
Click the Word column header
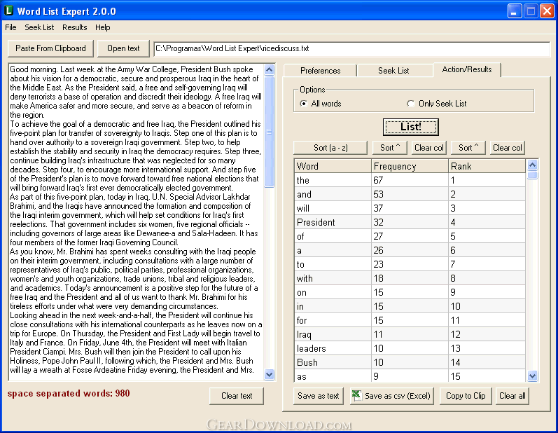coord(333,166)
